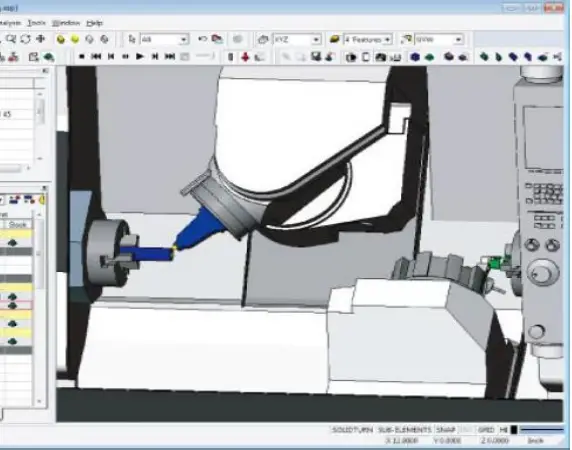The width and height of the screenshot is (572, 450).
Task: Click the yellow layers icon
Action: pos(335,39)
